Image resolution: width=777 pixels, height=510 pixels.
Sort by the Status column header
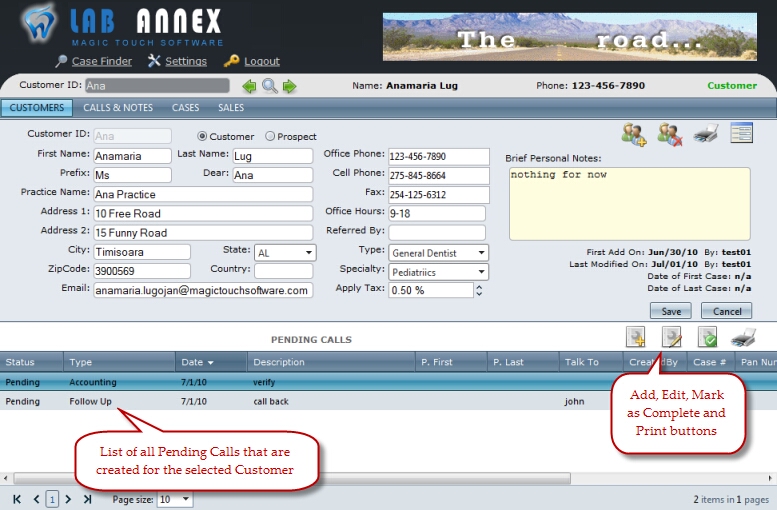(x=31, y=362)
